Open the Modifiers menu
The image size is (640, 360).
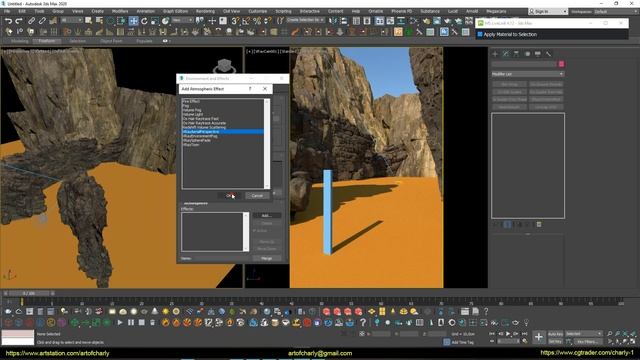pos(120,11)
